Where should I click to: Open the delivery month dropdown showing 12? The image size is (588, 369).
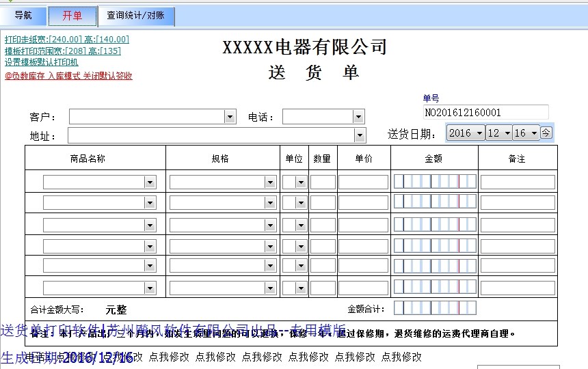coord(506,133)
